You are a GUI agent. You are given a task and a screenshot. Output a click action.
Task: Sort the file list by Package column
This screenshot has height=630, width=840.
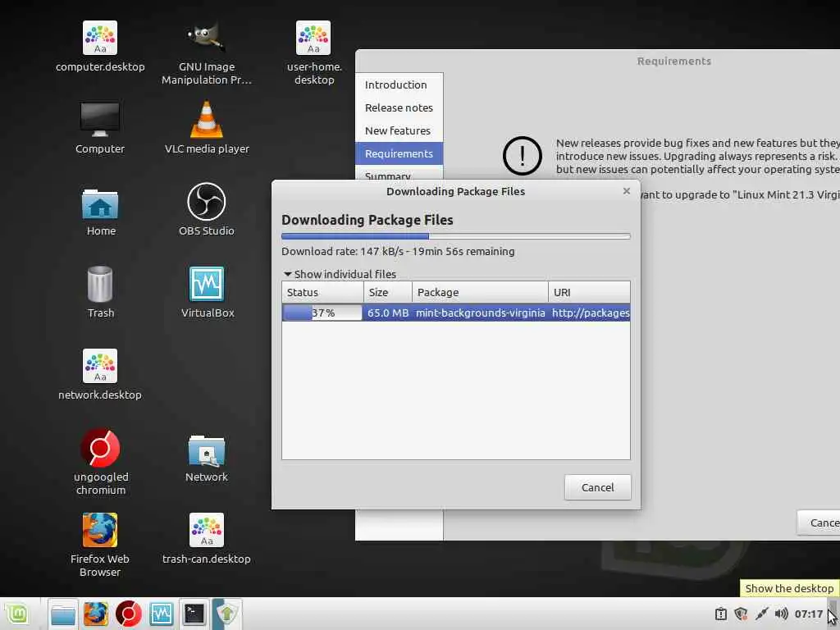pyautogui.click(x=480, y=293)
